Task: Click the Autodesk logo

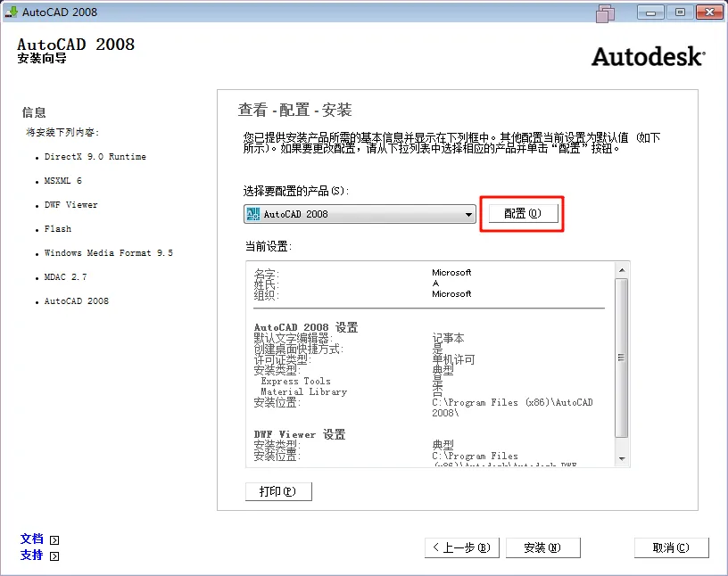Action: 649,57
